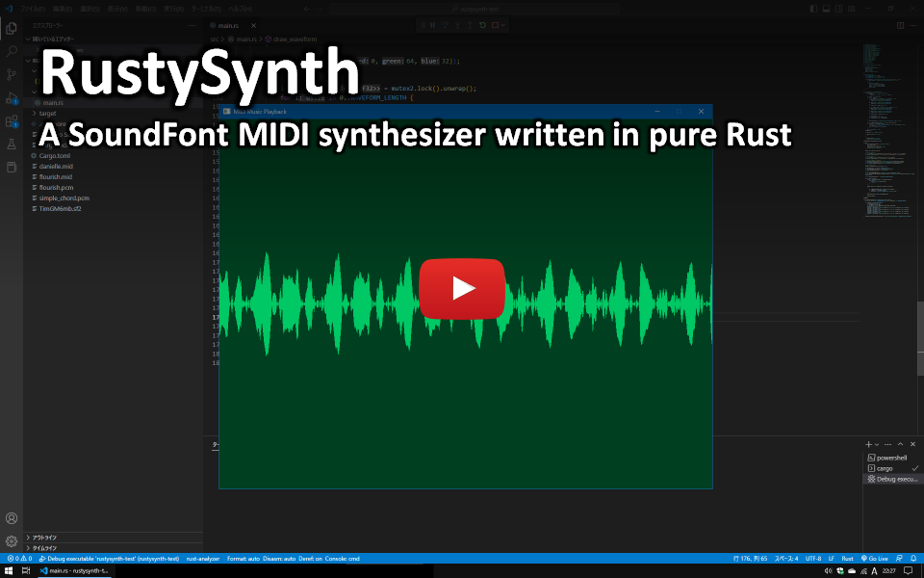The height and width of the screenshot is (578, 924).
Task: Open the ファイル menu
Action: point(33,9)
